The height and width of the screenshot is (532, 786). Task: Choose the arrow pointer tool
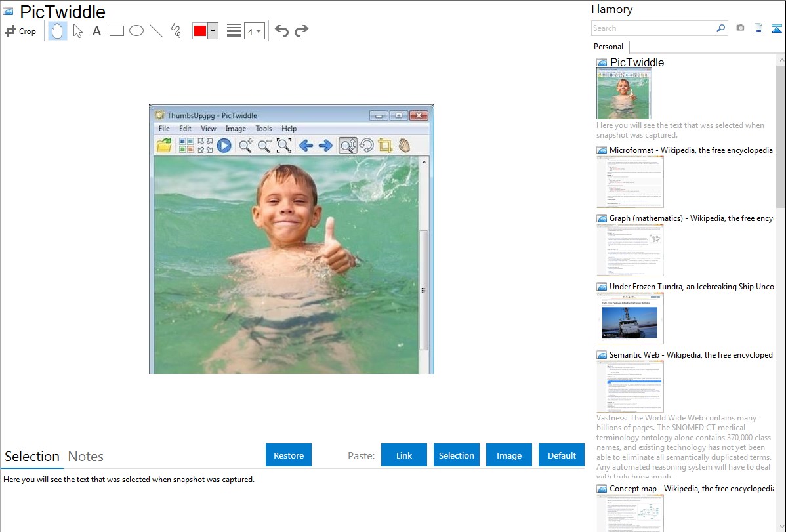pyautogui.click(x=77, y=31)
